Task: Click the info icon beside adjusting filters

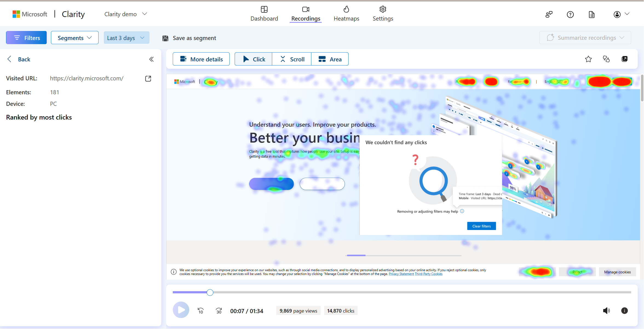Action: [x=462, y=211]
